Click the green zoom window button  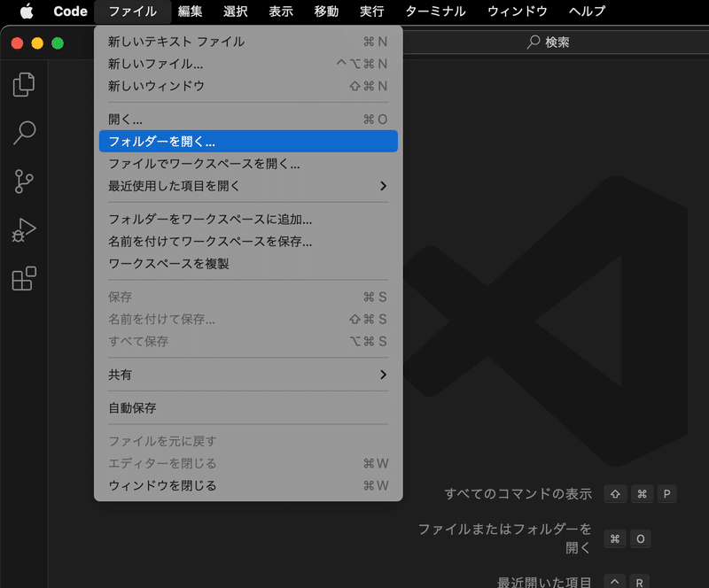pos(58,43)
